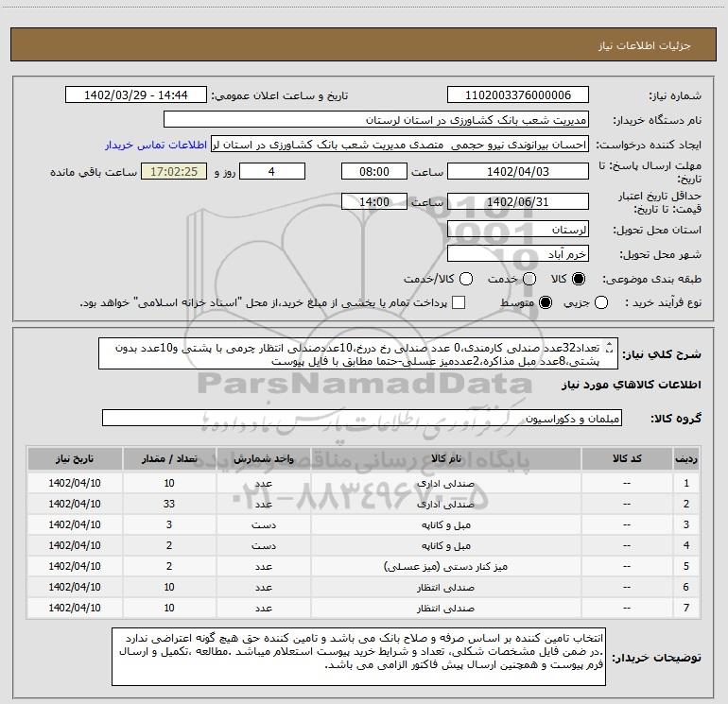Click the general need description text box
The width and height of the screenshot is (728, 704).
tap(358, 353)
